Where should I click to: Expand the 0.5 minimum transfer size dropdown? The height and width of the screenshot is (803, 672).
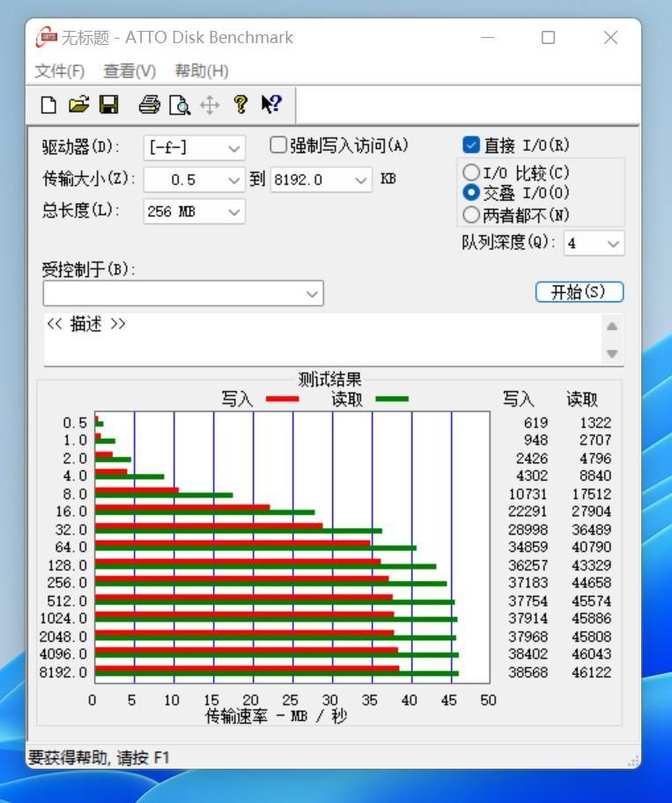(194, 180)
